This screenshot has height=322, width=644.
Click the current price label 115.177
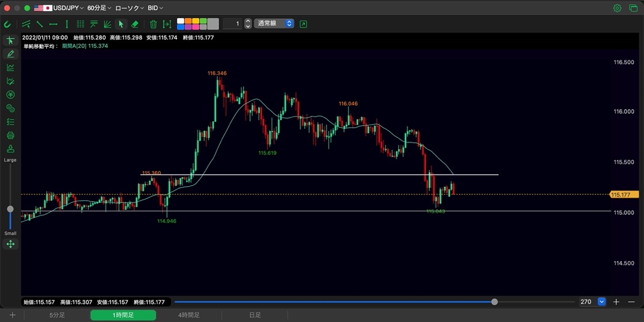point(624,194)
